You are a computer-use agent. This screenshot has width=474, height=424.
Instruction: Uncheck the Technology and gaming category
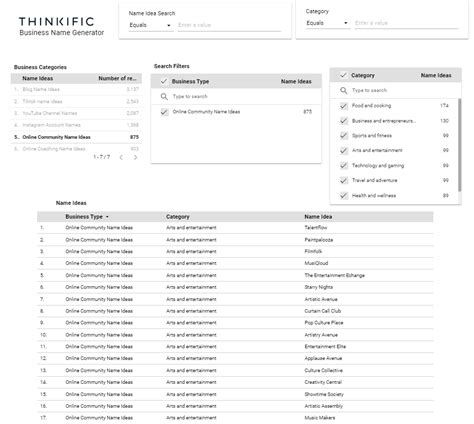[x=344, y=166]
